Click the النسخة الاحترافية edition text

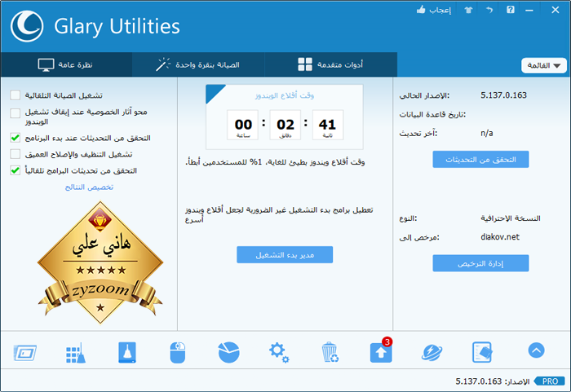(511, 218)
